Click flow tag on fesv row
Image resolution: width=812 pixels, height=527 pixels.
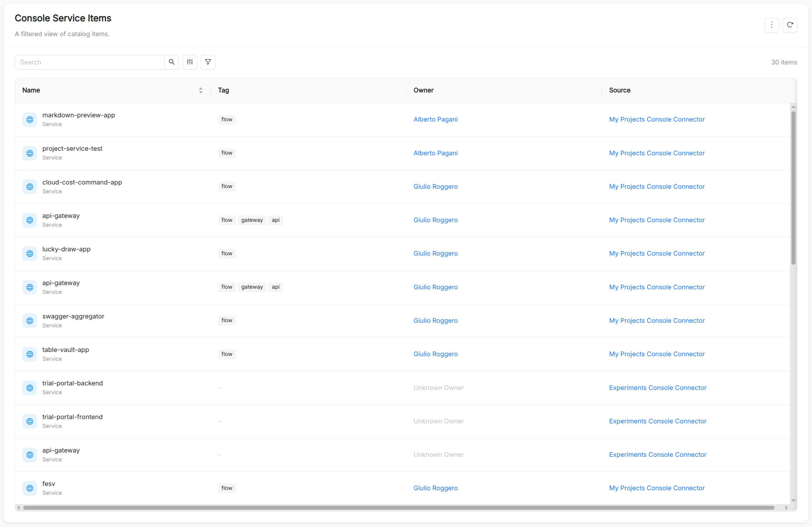coord(227,488)
